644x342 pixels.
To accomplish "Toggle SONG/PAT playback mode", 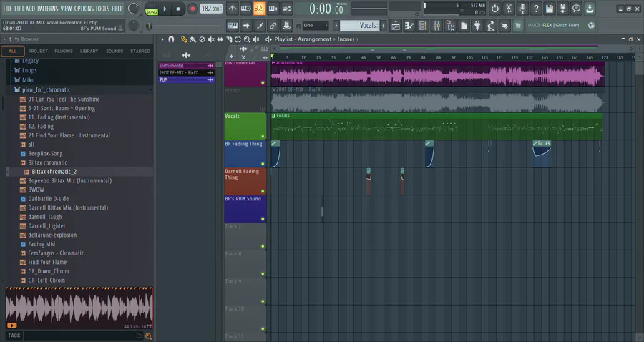I will pyautogui.click(x=152, y=9).
